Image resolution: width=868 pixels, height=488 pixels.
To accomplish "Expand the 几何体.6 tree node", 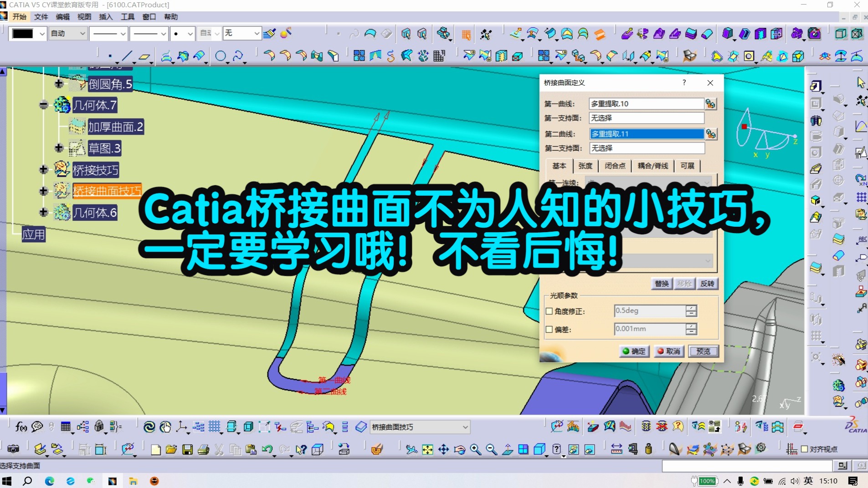I will (x=43, y=212).
